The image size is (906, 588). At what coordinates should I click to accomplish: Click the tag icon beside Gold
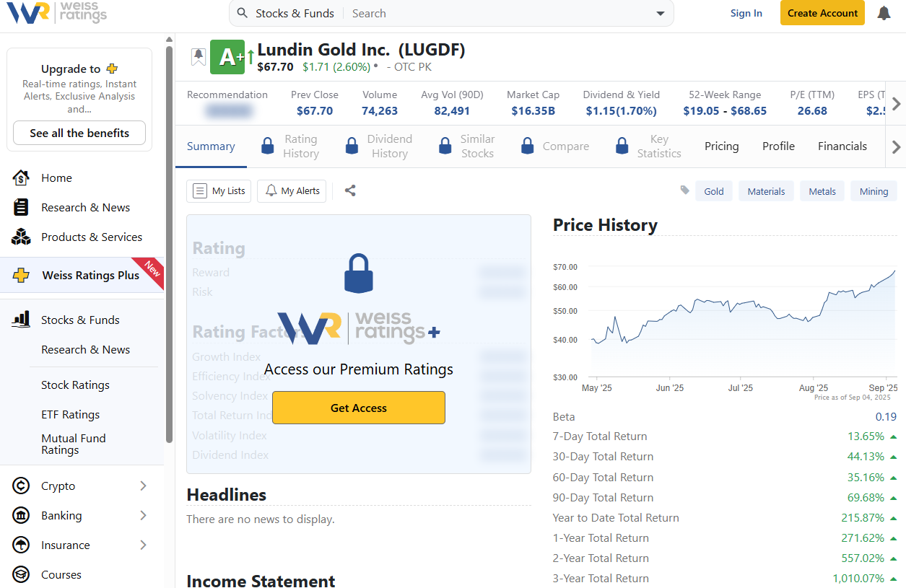tap(685, 190)
